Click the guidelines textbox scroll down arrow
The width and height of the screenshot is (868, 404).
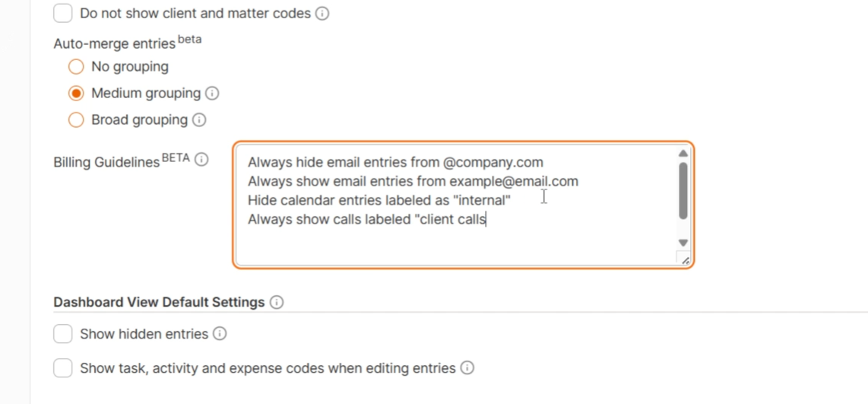(683, 243)
